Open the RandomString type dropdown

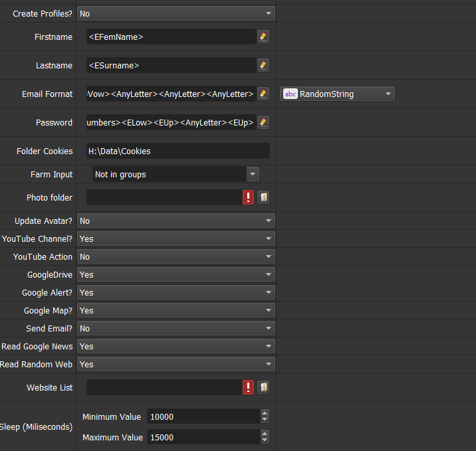[x=337, y=94]
